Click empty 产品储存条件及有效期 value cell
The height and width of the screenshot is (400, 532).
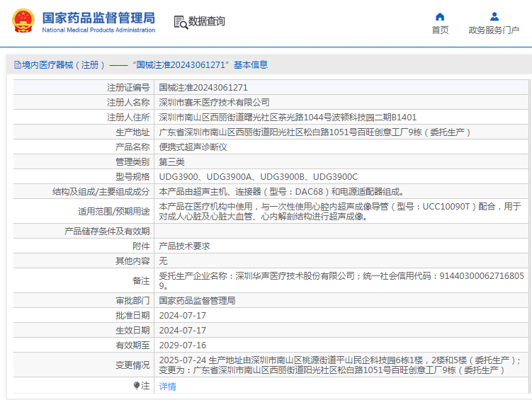click(x=341, y=232)
